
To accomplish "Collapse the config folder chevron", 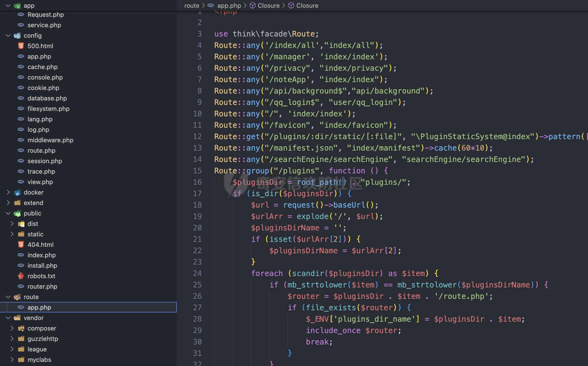I will [8, 36].
